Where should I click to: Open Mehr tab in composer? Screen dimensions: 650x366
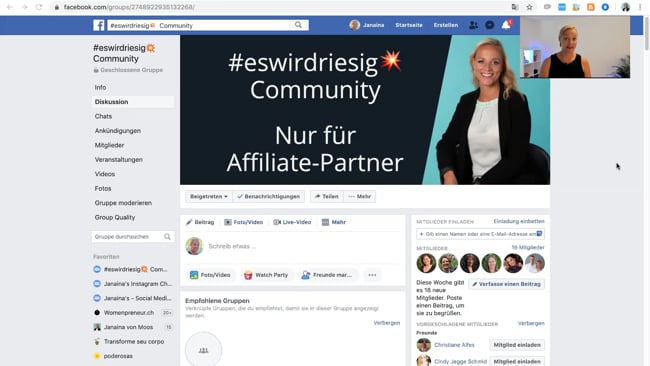coord(334,222)
